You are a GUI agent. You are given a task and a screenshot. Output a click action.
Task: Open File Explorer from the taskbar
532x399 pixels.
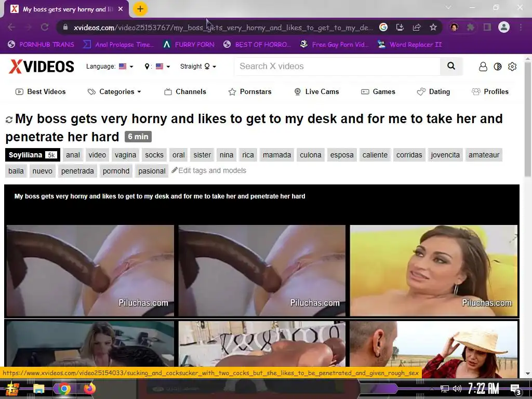click(x=38, y=389)
